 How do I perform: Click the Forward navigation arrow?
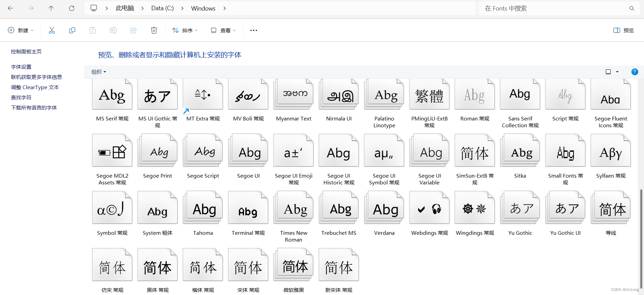[x=31, y=8]
